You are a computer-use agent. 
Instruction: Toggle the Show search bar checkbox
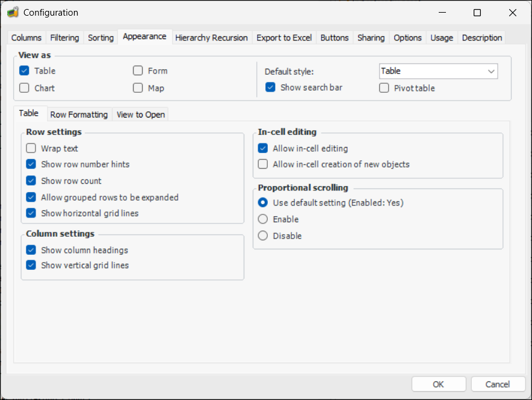271,87
